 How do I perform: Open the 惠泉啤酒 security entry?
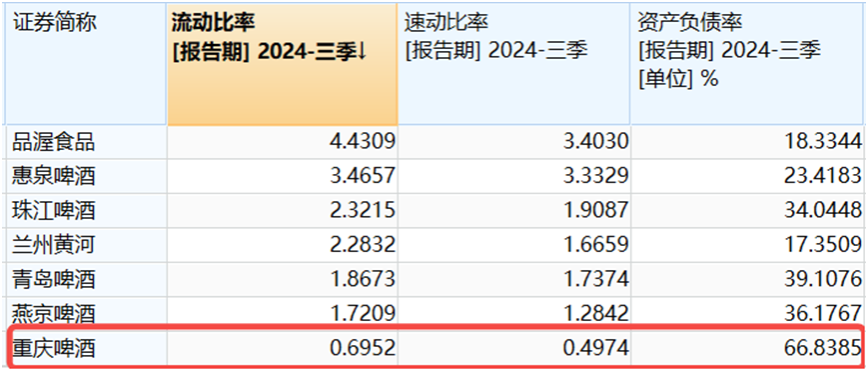click(x=54, y=176)
